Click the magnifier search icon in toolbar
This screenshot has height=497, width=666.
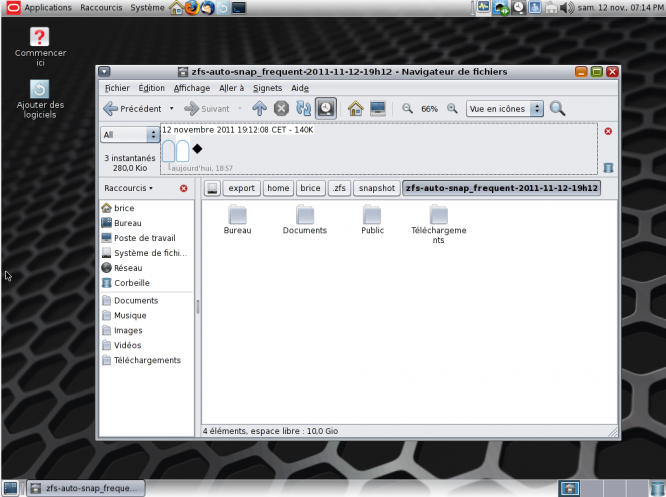557,108
